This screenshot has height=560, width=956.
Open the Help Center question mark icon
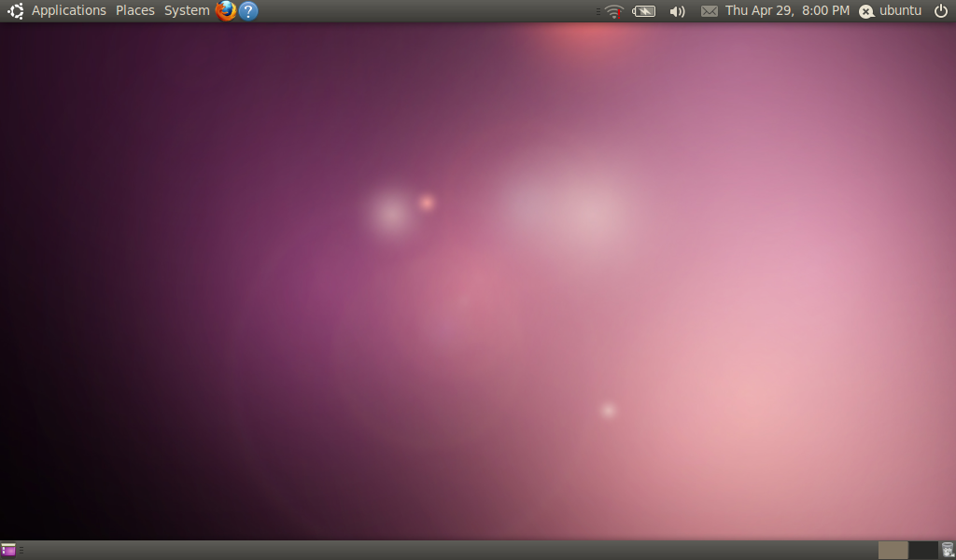[x=247, y=11]
